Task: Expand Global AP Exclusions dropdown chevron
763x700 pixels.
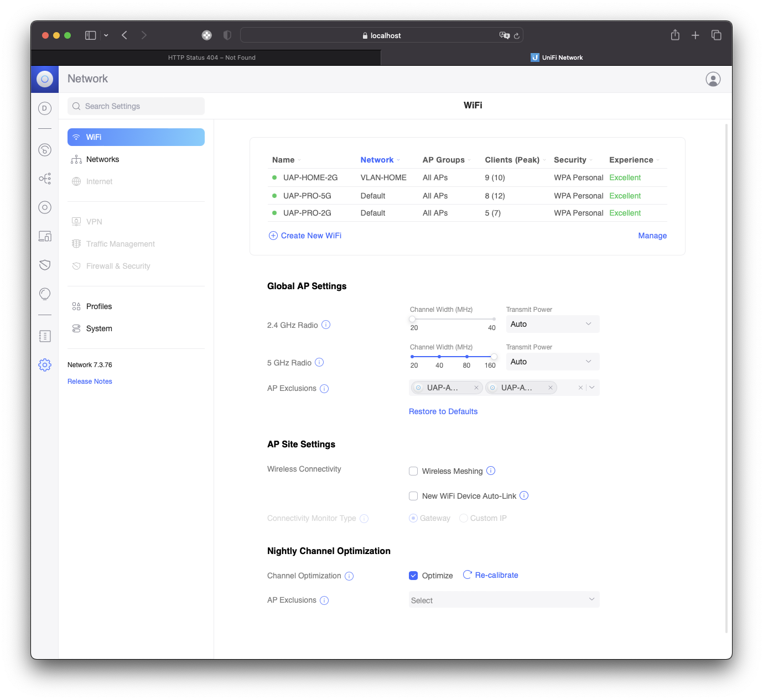Action: pos(592,388)
